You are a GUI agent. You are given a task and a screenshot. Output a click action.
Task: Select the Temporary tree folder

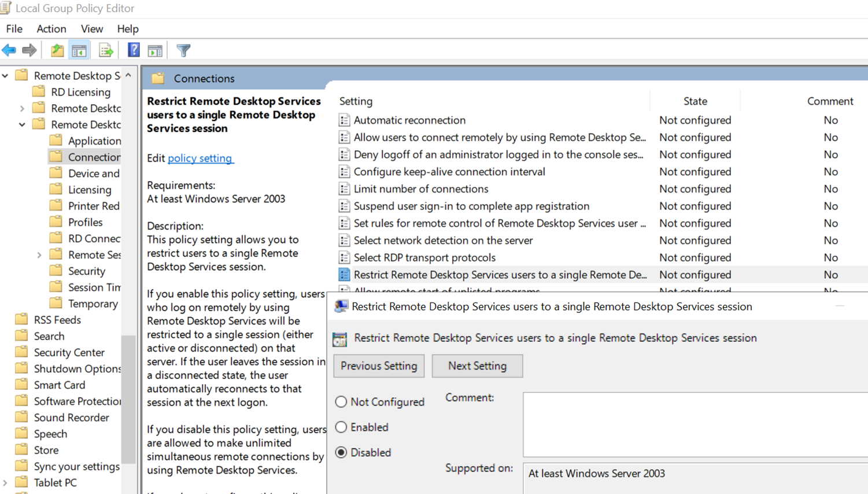pos(93,303)
